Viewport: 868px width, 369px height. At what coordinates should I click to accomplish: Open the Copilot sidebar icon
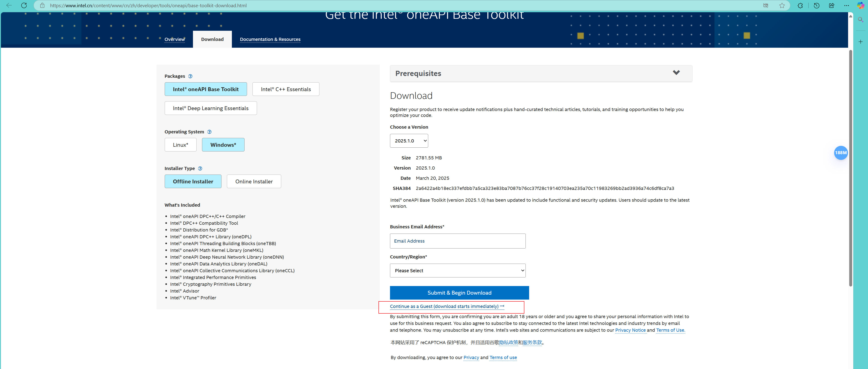pyautogui.click(x=860, y=5)
